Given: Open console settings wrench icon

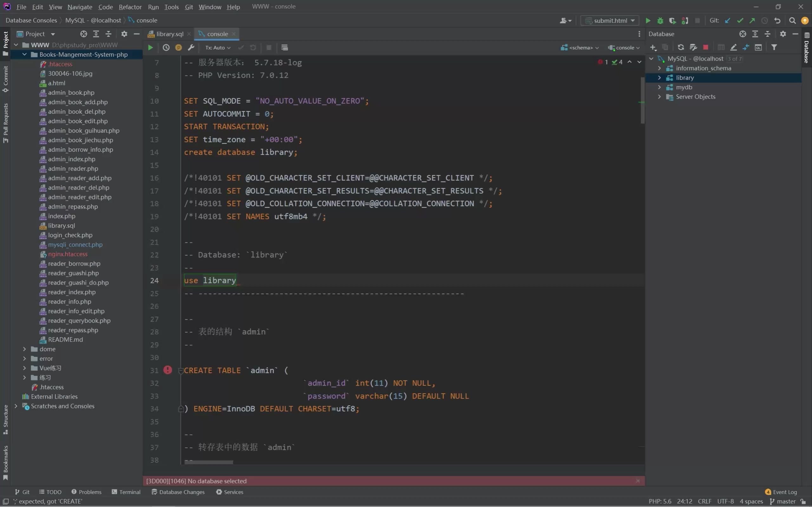Looking at the screenshot, I should point(191,48).
